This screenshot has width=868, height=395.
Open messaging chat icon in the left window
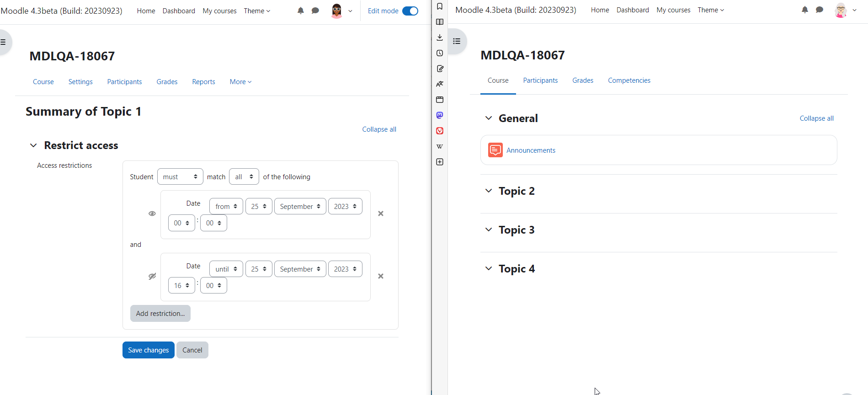tap(315, 11)
